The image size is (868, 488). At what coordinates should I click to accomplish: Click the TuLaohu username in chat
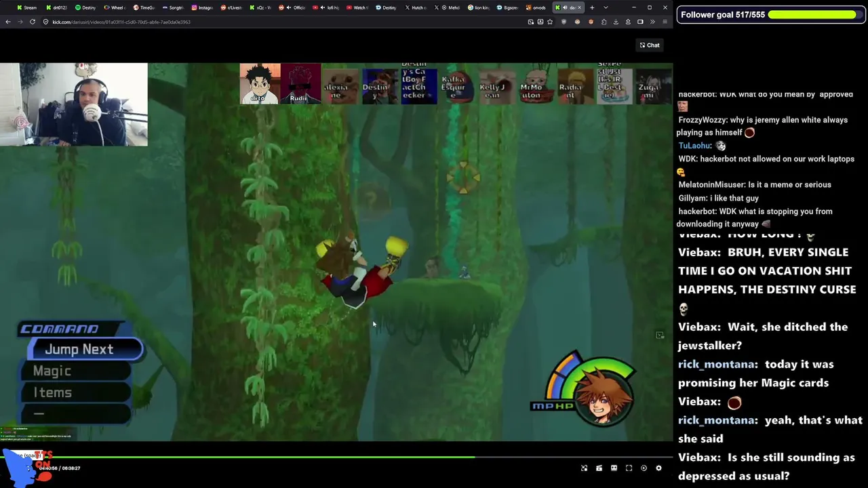tap(694, 146)
